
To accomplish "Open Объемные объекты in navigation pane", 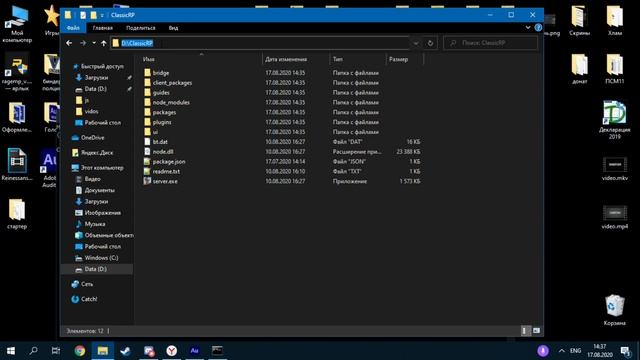I will [x=109, y=235].
